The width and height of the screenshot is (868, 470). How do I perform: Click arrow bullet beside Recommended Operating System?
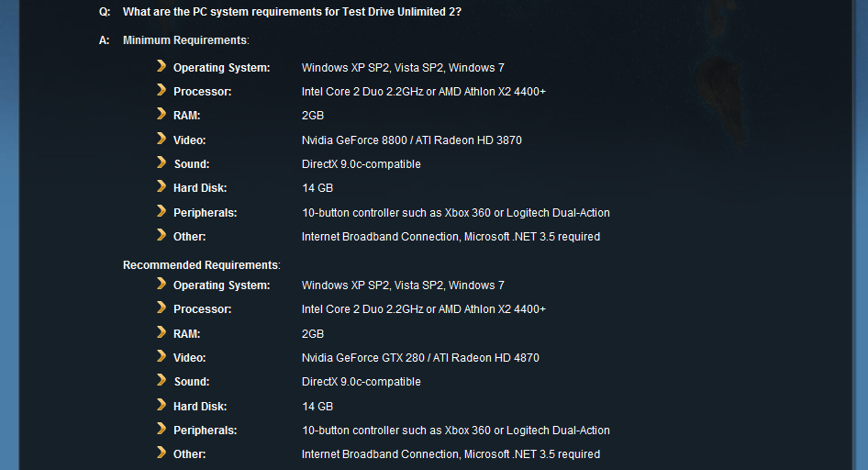click(161, 284)
